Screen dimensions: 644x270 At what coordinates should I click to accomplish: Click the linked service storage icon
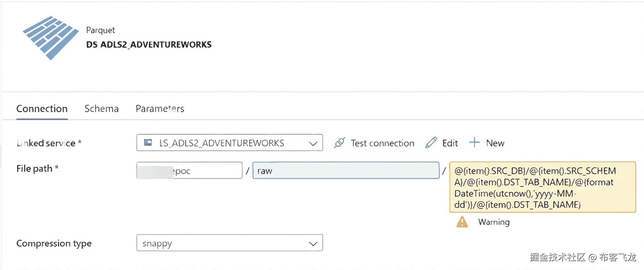pyautogui.click(x=148, y=142)
